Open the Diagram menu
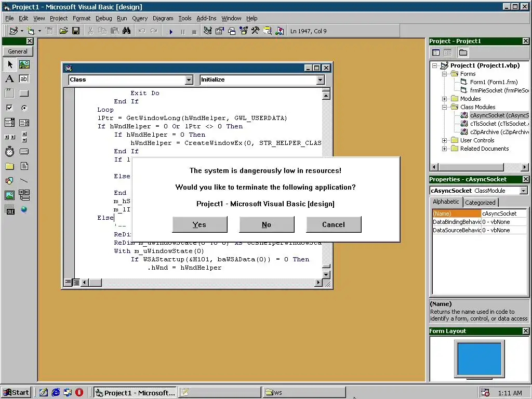Viewport: 532px width, 399px height. coord(163,18)
